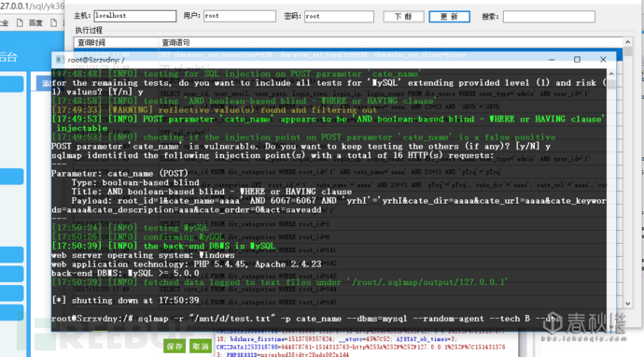Click the browser address bar URL
Screen dimensions: 644x357
(32, 7)
